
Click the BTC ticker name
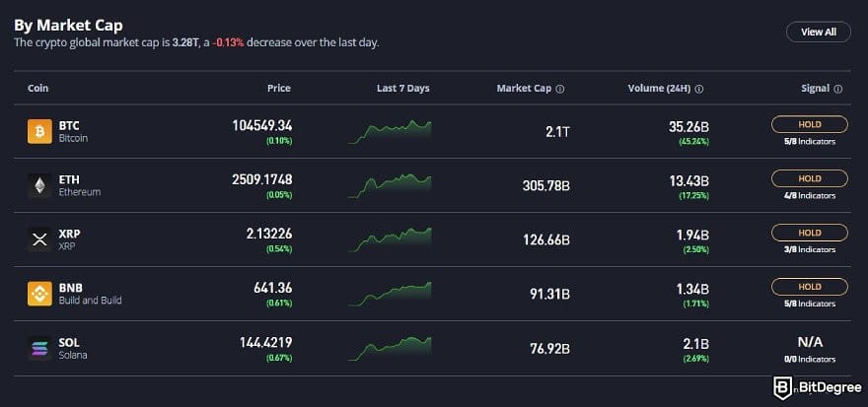tap(69, 125)
